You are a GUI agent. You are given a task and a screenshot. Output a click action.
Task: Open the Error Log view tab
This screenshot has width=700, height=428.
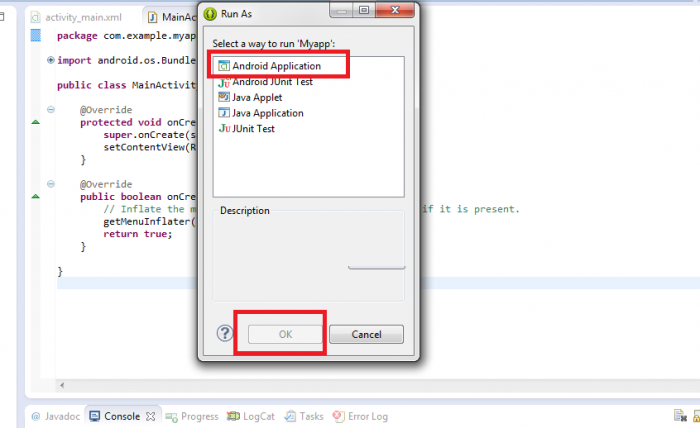(360, 416)
